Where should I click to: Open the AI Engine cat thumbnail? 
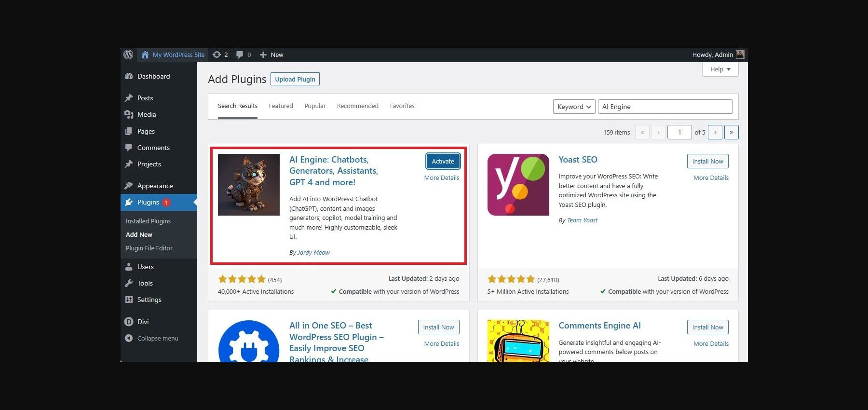tap(249, 185)
